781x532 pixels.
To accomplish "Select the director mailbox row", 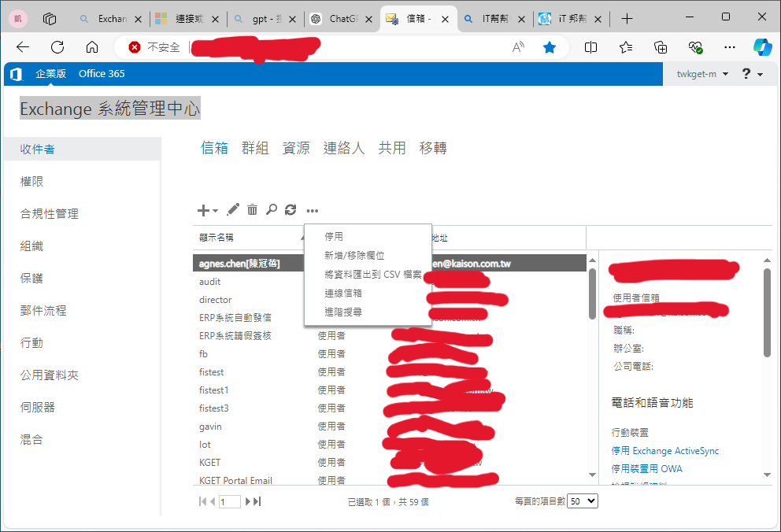I will click(390, 300).
